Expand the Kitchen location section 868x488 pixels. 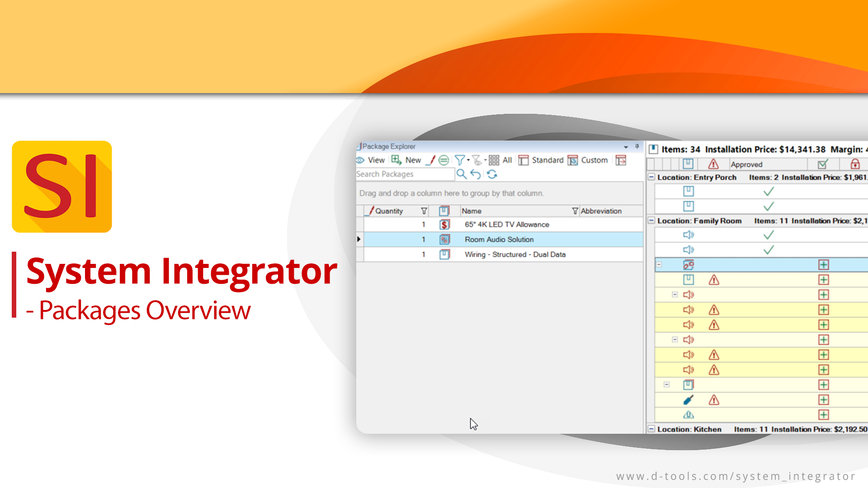651,428
